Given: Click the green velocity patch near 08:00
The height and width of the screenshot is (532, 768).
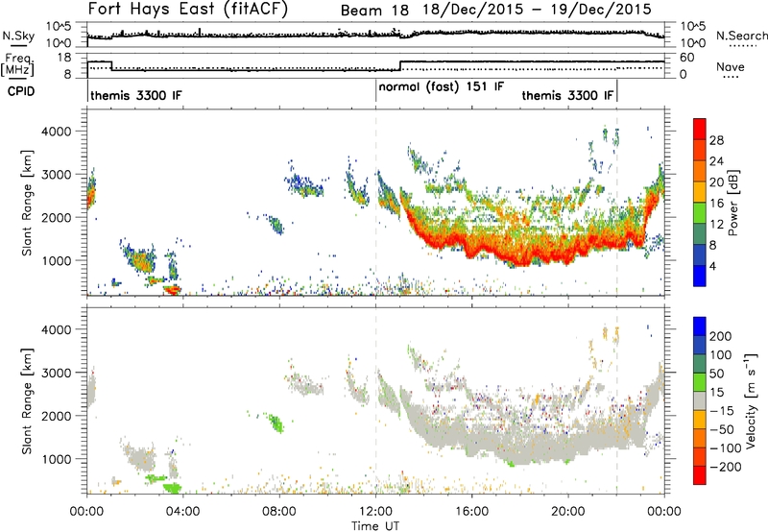Looking at the screenshot, I should (x=276, y=423).
